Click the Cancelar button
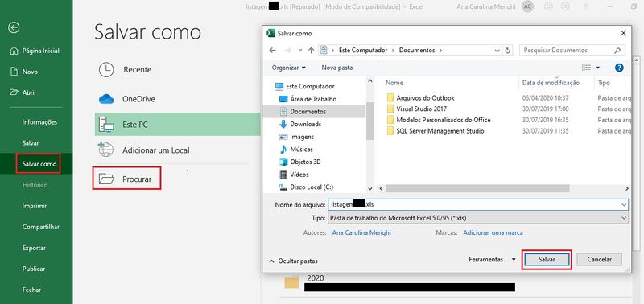 (599, 259)
